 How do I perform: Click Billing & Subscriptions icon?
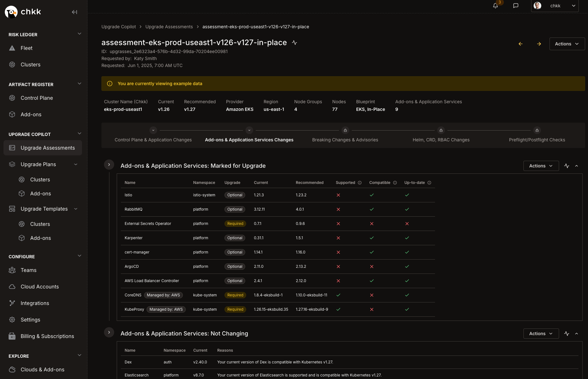coord(12,336)
